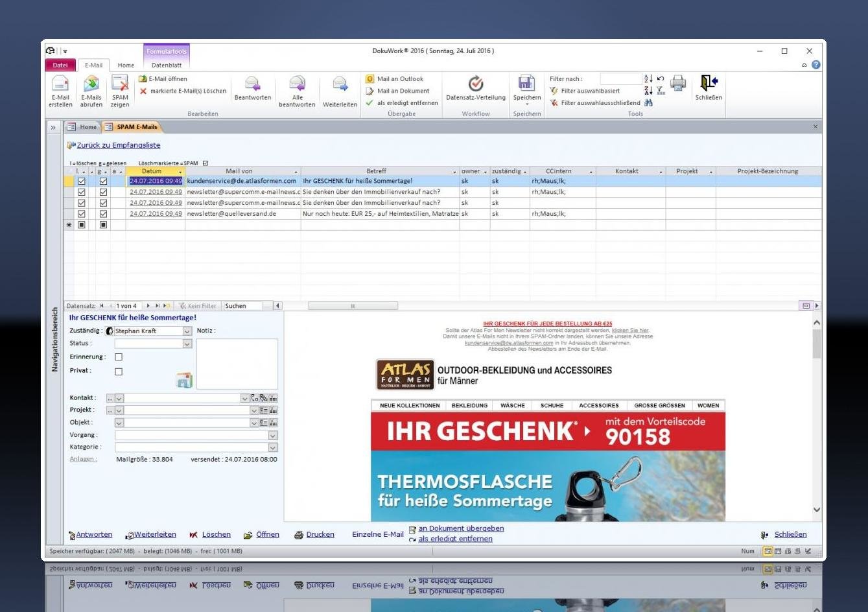Open search with the binoculars icon
Image resolution: width=868 pixels, height=612 pixels.
click(x=649, y=103)
